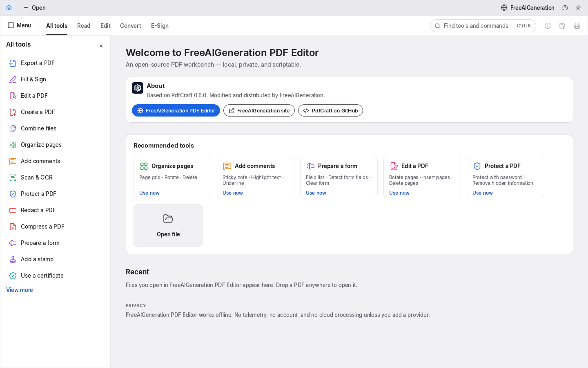Click the Print icon
The width and height of the screenshot is (588, 368).
pyautogui.click(x=577, y=26)
